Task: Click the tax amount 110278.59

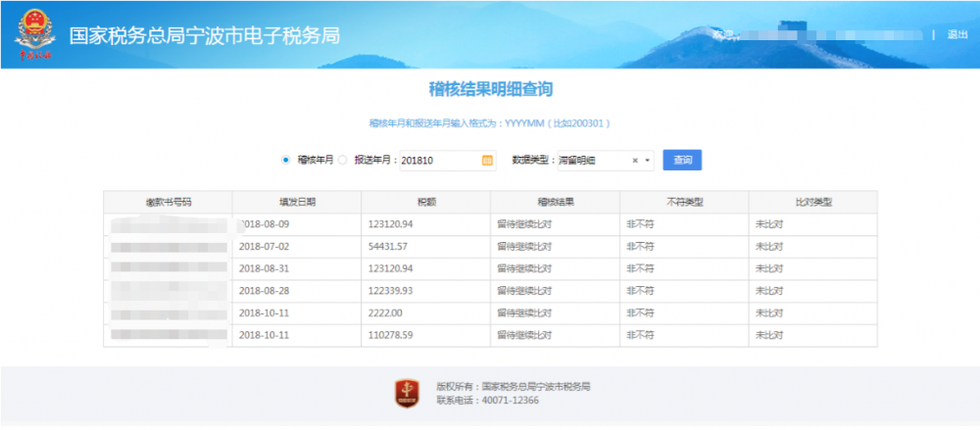Action: click(391, 336)
